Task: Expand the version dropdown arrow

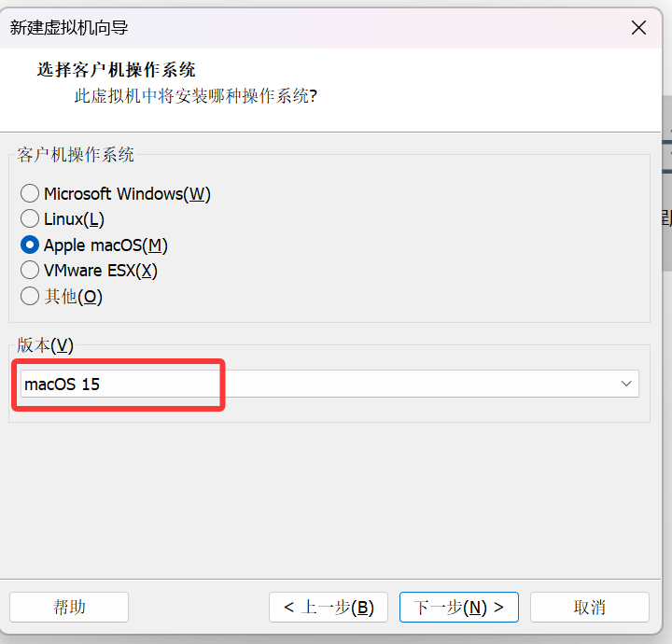Action: click(x=626, y=384)
